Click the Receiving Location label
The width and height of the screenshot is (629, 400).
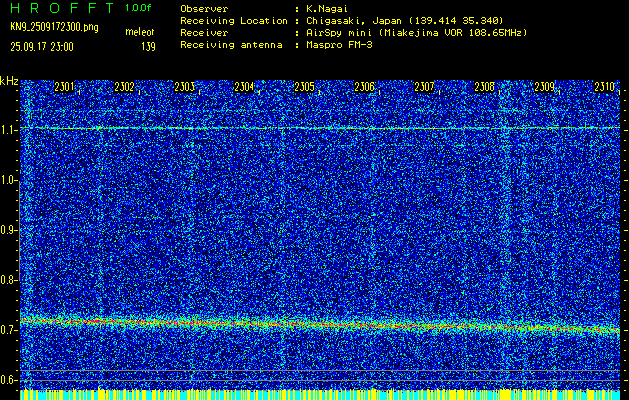(x=234, y=20)
